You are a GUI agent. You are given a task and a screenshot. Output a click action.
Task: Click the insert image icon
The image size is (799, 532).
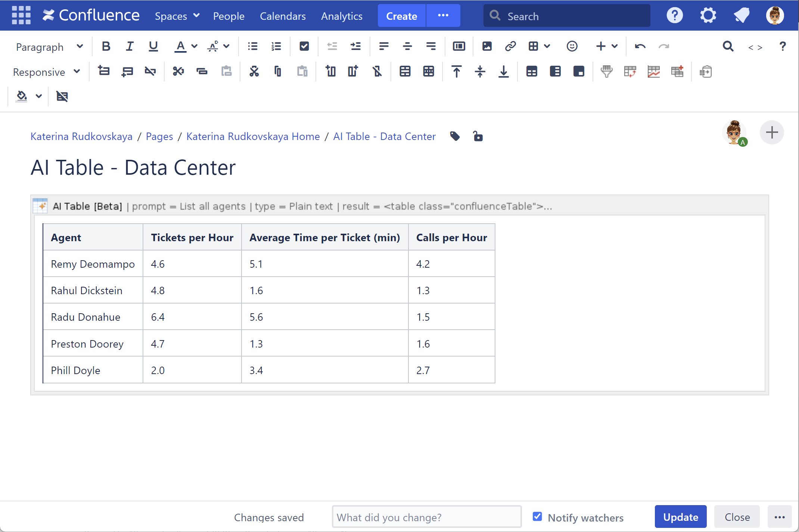point(486,46)
